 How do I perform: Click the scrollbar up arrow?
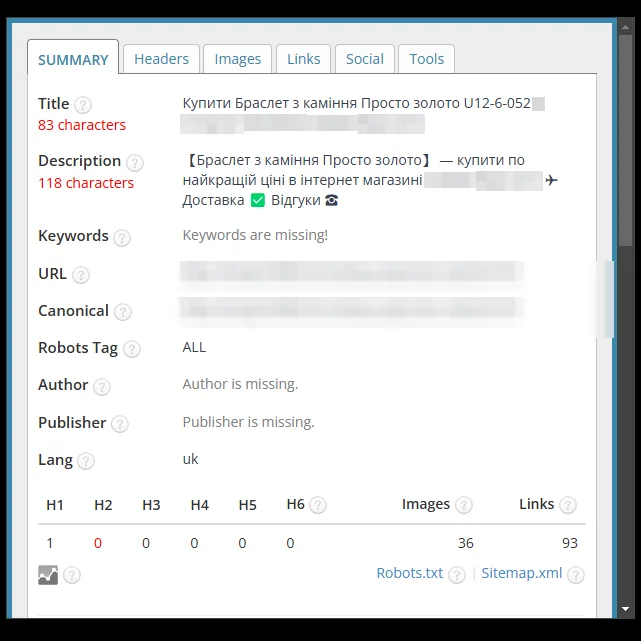click(x=625, y=27)
